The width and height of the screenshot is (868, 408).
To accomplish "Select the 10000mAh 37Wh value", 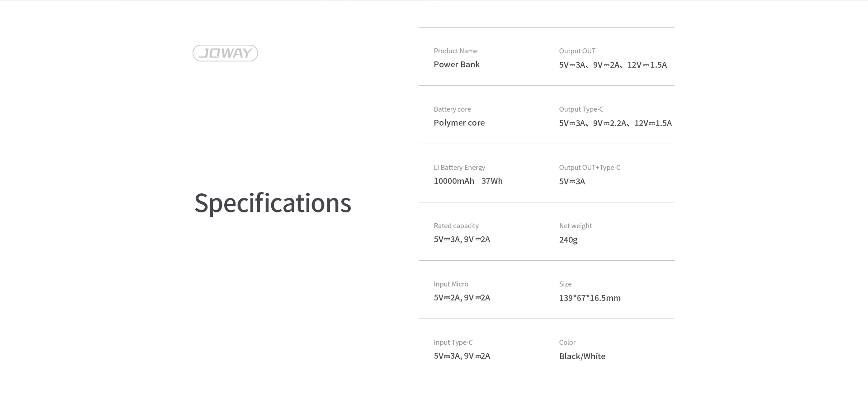I will click(468, 181).
